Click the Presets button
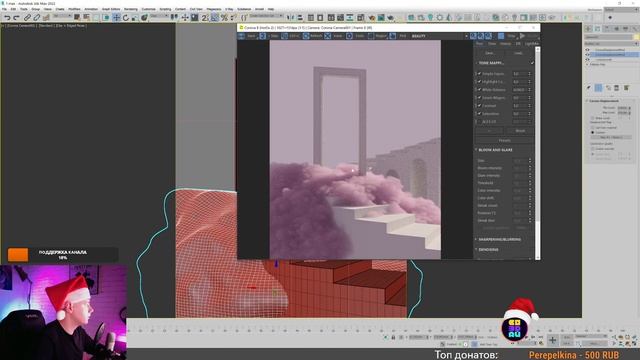 coord(504,140)
